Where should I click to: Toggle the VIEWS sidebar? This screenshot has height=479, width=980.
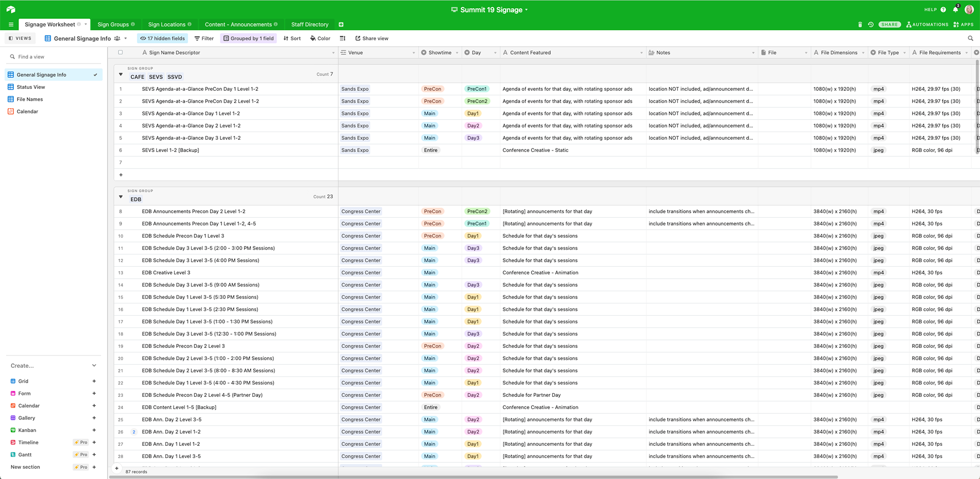coord(20,38)
